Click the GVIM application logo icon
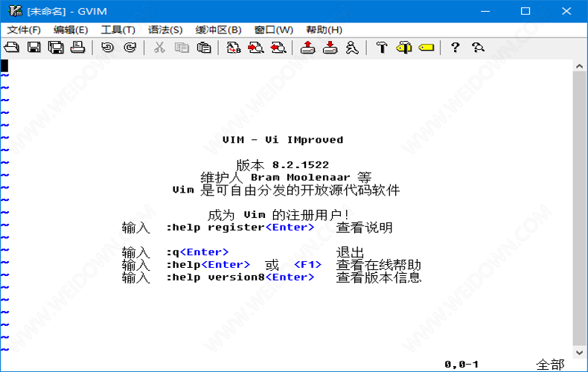Image resolution: width=588 pixels, height=372 pixels. pos(15,11)
